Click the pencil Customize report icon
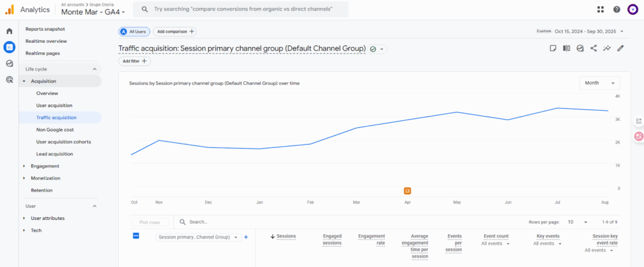The image size is (644, 267). pos(621,48)
